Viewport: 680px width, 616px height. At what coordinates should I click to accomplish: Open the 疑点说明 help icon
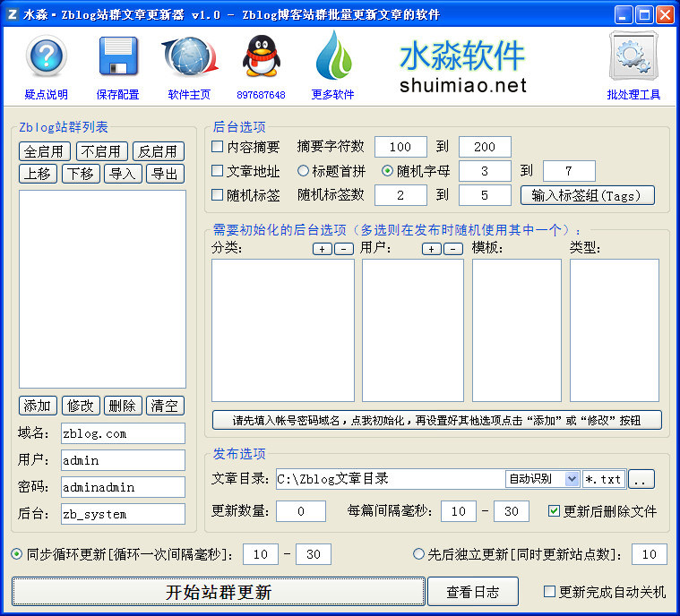click(x=46, y=56)
